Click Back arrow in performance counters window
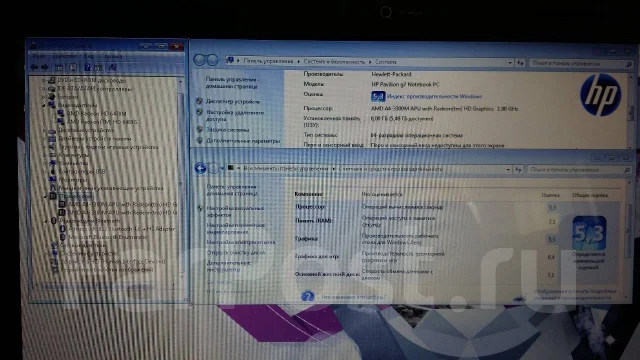Screen dimensions: 640x360 click(200, 168)
